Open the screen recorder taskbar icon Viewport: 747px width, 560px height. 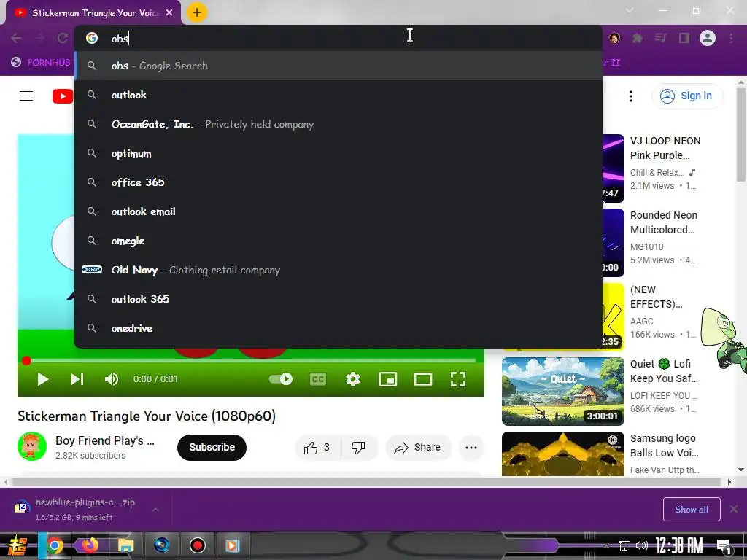point(197,545)
